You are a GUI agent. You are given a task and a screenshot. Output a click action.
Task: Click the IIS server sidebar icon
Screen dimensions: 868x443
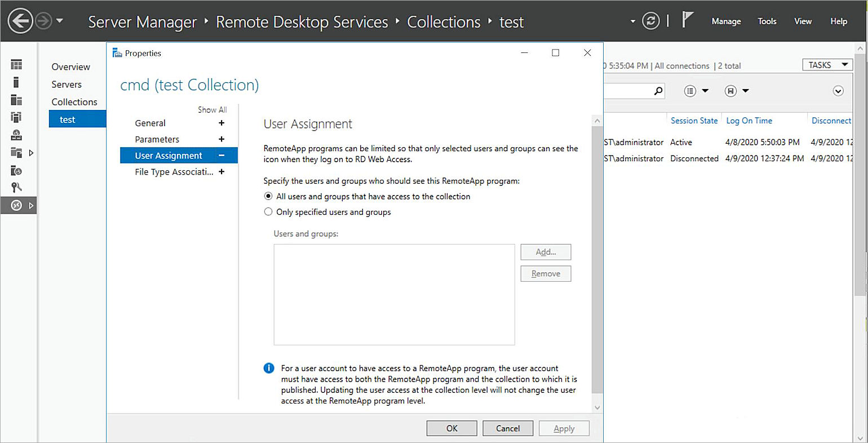point(16,171)
